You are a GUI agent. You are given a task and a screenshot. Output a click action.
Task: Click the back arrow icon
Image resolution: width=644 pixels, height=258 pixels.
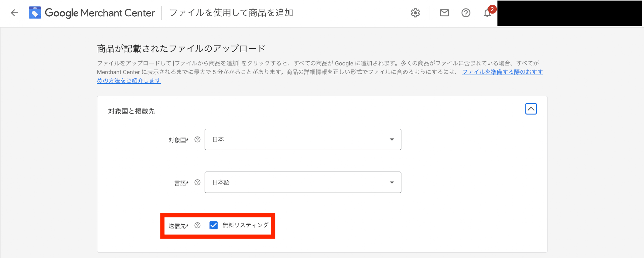click(14, 13)
